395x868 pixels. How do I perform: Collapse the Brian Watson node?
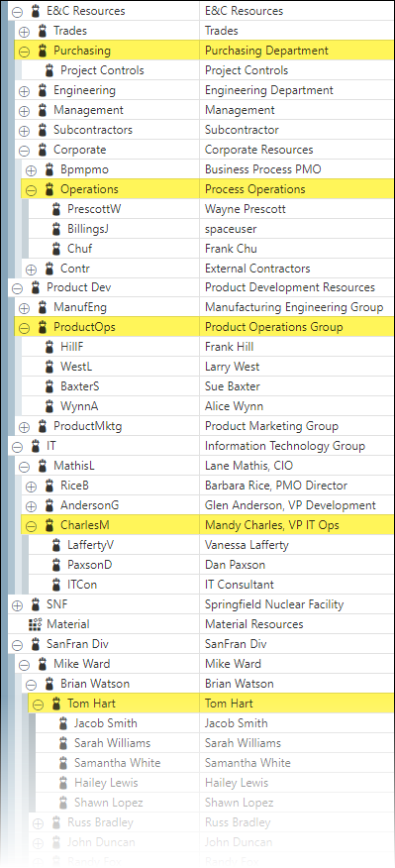coord(31,685)
